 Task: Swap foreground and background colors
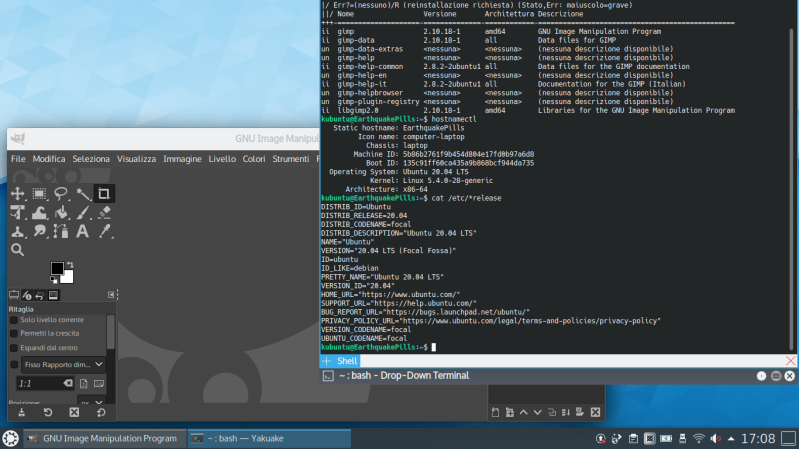70,265
